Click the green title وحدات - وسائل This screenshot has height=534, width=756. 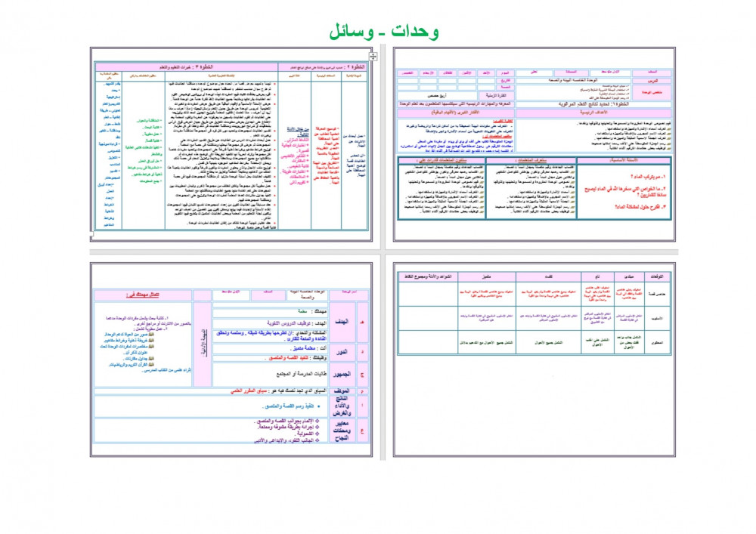(385, 32)
